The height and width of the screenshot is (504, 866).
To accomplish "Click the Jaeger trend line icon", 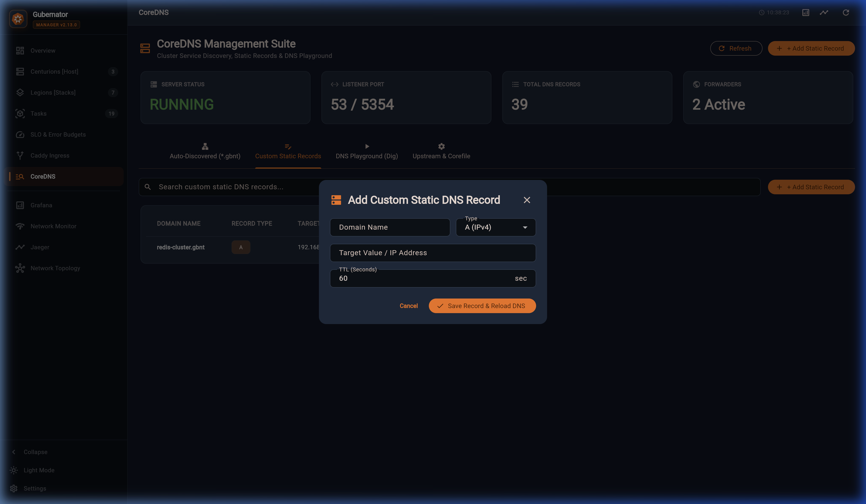I will (20, 247).
